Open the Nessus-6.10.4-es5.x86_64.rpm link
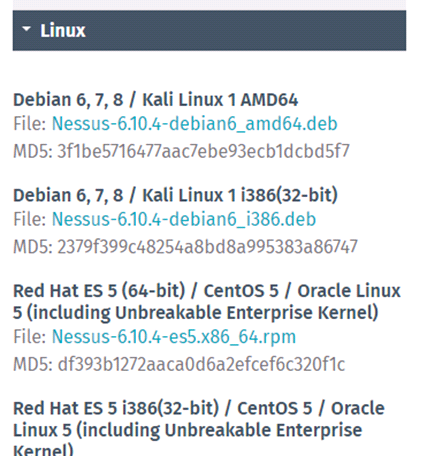The width and height of the screenshot is (427, 456). pyautogui.click(x=174, y=337)
